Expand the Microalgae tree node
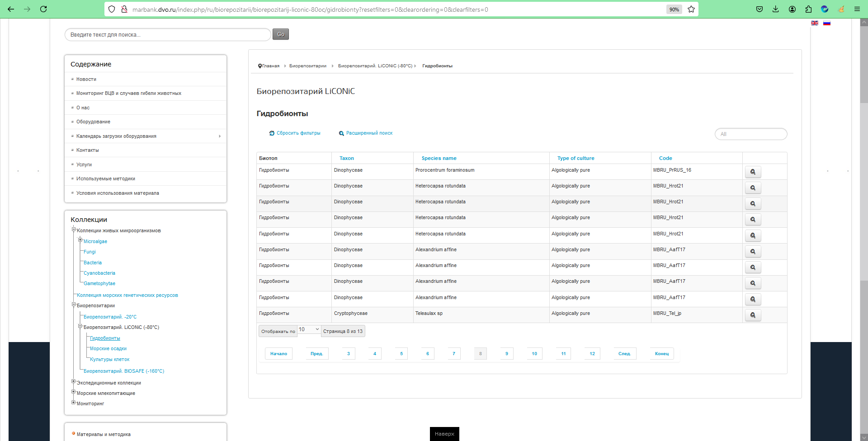The image size is (868, 441). coord(80,240)
